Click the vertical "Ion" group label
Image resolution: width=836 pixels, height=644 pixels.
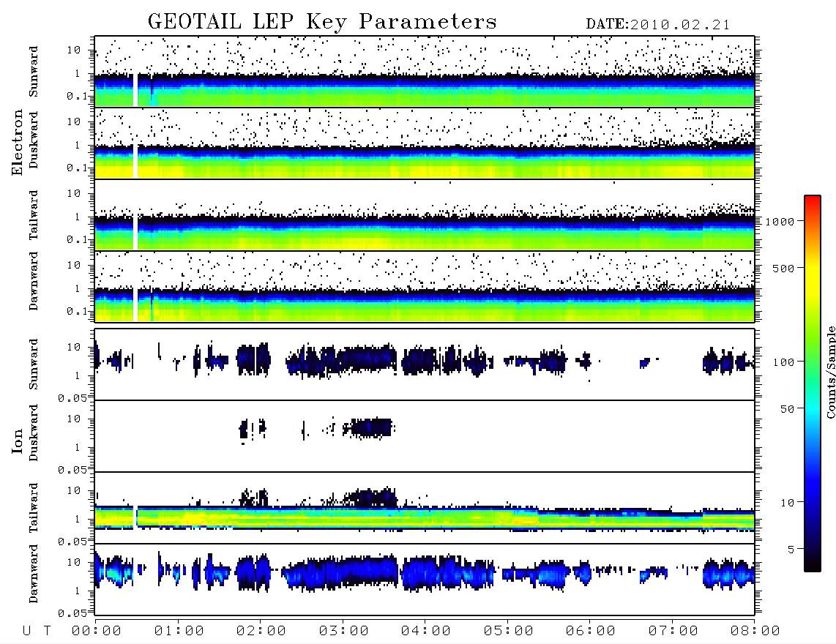17,441
